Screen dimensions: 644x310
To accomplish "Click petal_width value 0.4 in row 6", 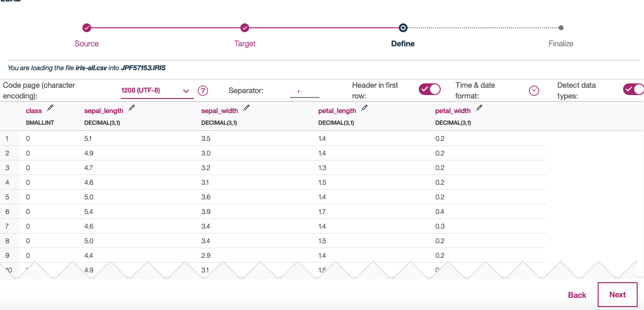I will coord(440,212).
